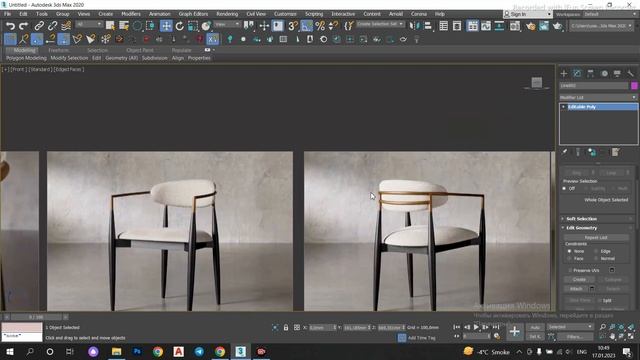
Task: Open Render Setup icon
Action: coord(531,26)
